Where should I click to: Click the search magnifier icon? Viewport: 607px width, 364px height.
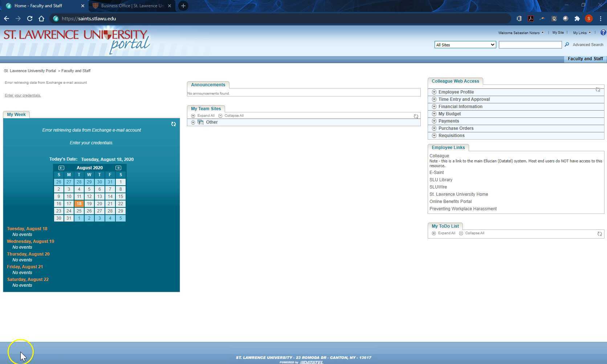[567, 45]
